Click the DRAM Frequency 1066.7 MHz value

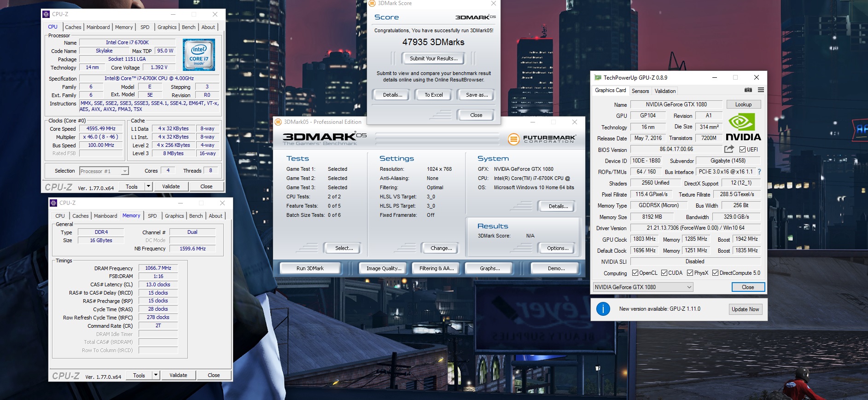[158, 268]
